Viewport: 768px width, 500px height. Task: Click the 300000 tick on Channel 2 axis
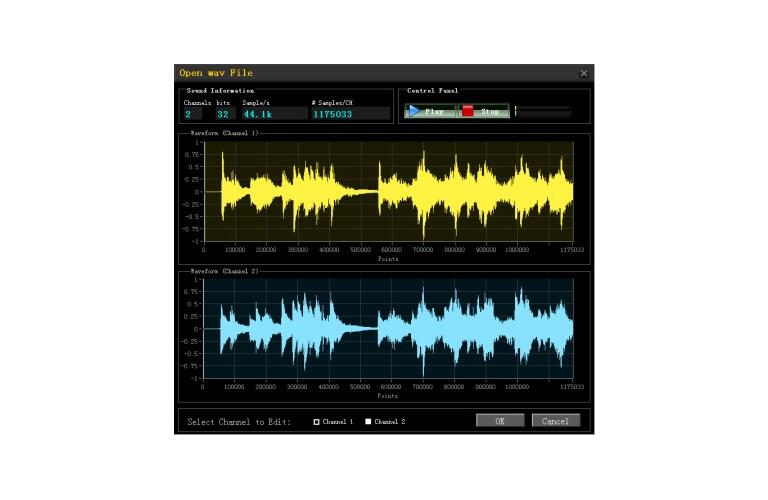pyautogui.click(x=297, y=387)
